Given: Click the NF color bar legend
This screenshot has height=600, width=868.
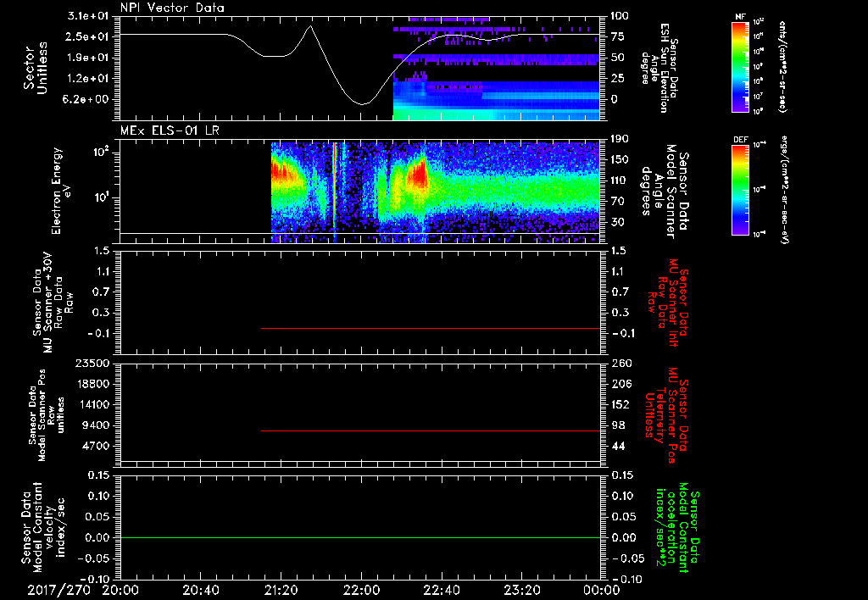Looking at the screenshot, I should [x=741, y=67].
